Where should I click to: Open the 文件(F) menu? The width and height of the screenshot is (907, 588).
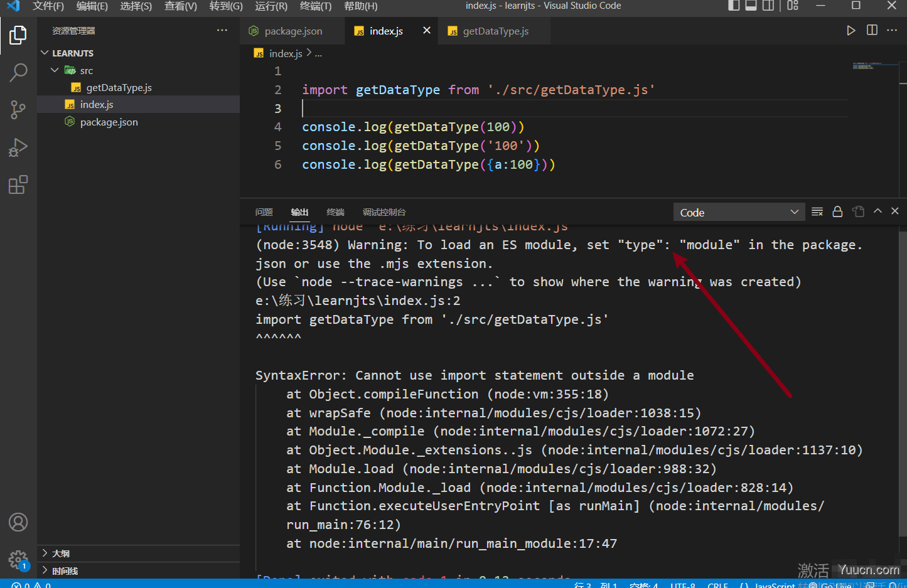[48, 6]
